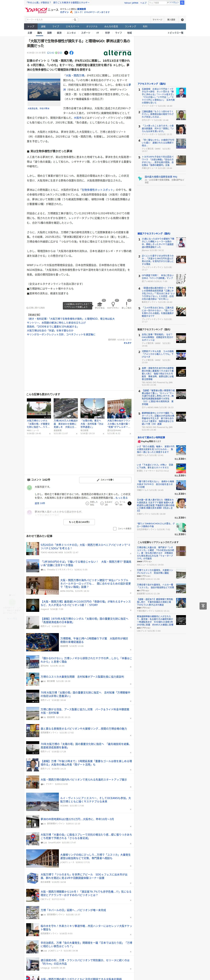This screenshot has height=980, width=210.
Task: Click the マイページ button
Action: click(x=157, y=20)
